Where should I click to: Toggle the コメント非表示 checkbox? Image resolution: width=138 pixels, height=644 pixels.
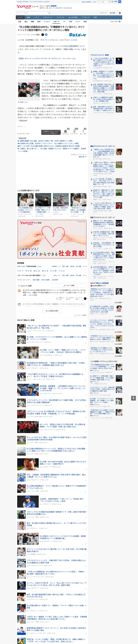tap(75, 315)
